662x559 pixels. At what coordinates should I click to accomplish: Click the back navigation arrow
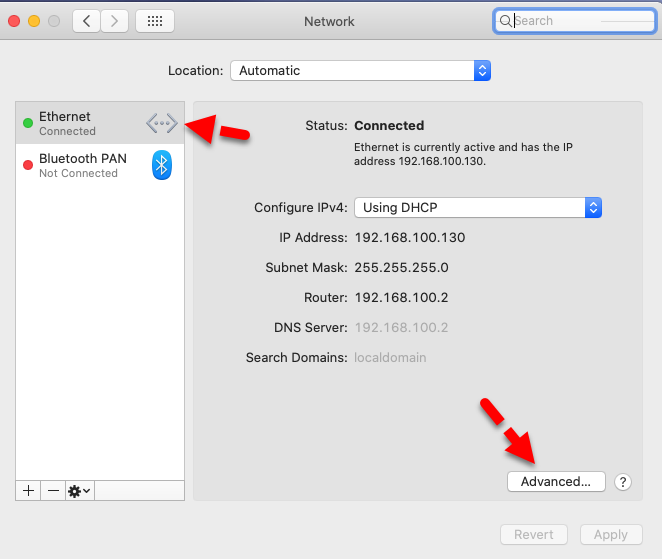tap(86, 20)
